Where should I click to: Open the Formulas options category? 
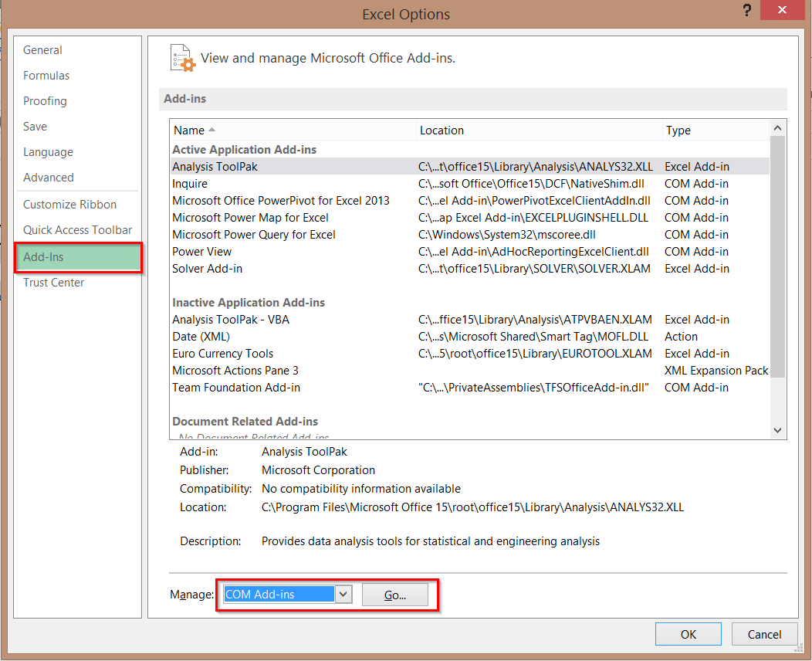click(x=46, y=76)
